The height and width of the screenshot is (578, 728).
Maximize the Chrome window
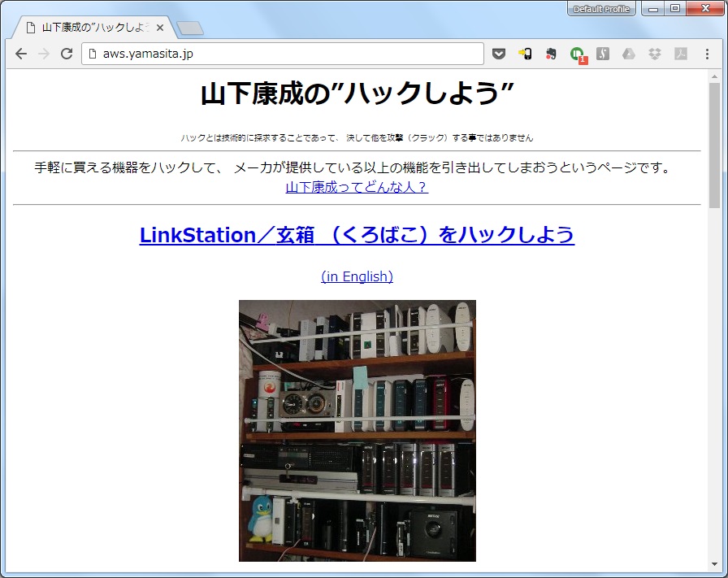pyautogui.click(x=675, y=9)
